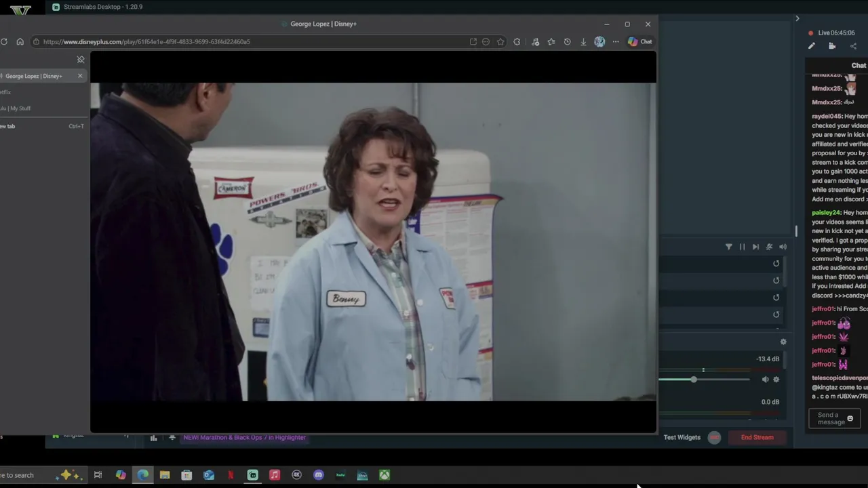Open a new tab in Edge
The height and width of the screenshot is (488, 868).
tap(42, 126)
